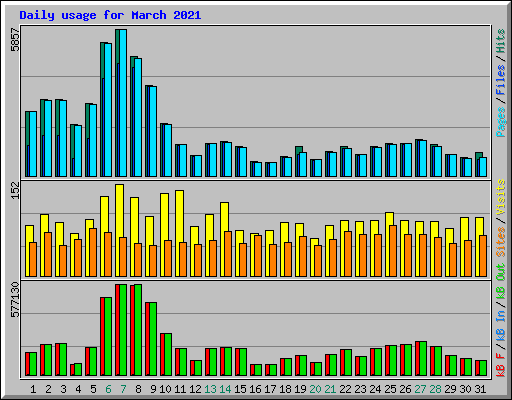Click day 26 on the x-axis
The height and width of the screenshot is (400, 512).
coord(405,389)
